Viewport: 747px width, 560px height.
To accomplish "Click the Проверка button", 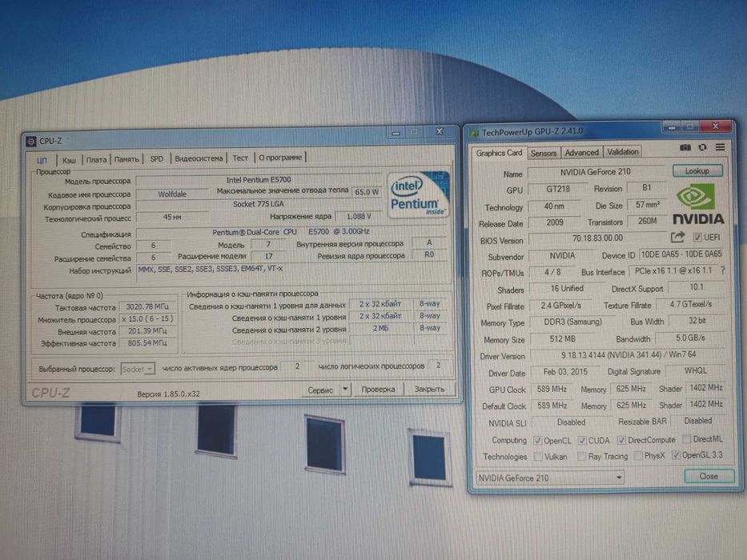I will tap(378, 389).
